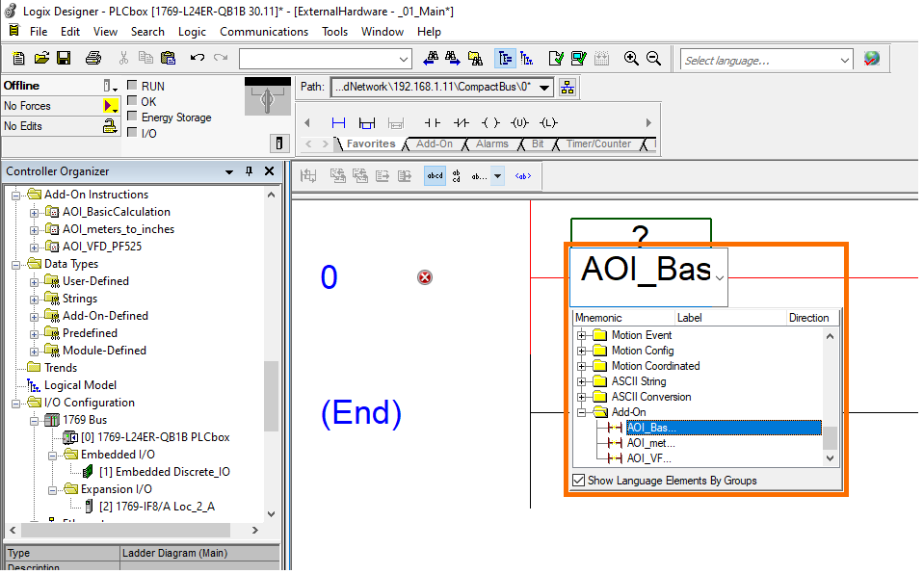924x574 pixels.
Task: Switch to the Timer/Counter instruction tab
Action: click(x=597, y=143)
